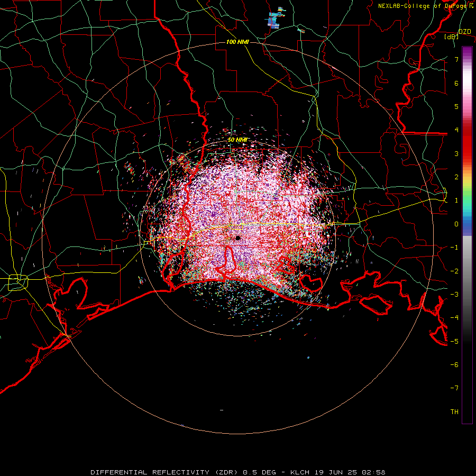476x476 pixels.
Task: Click the -2 value on the color scale
Action: (454, 271)
